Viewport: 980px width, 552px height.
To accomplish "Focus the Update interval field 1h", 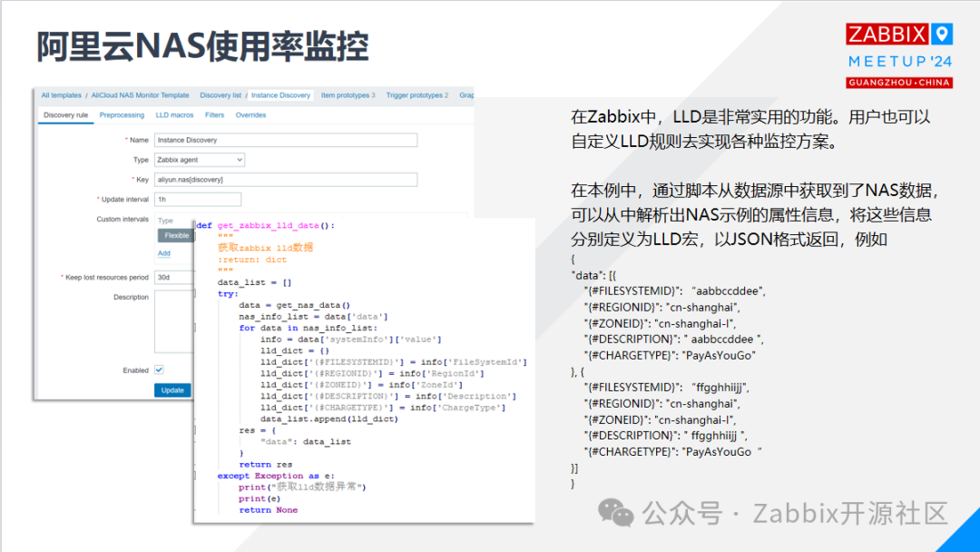I will 198,200.
